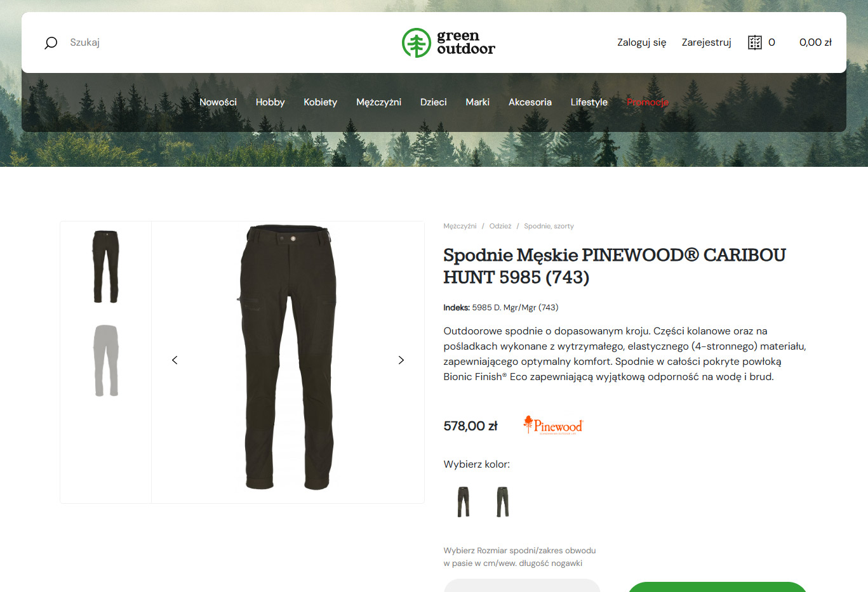Viewport: 868px width, 592px height.
Task: Open the Pinewood brand logo
Action: (552, 425)
